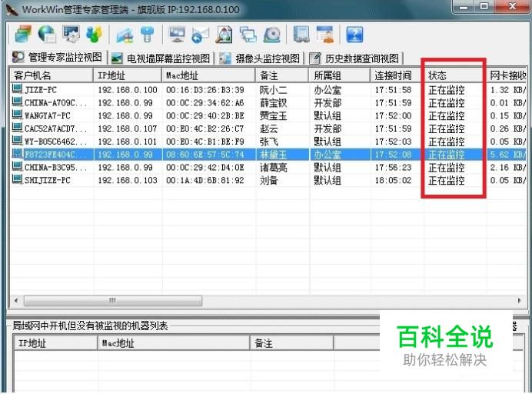Click IP地址 header in unmonitored machines list
The image size is (532, 394).
[56, 343]
